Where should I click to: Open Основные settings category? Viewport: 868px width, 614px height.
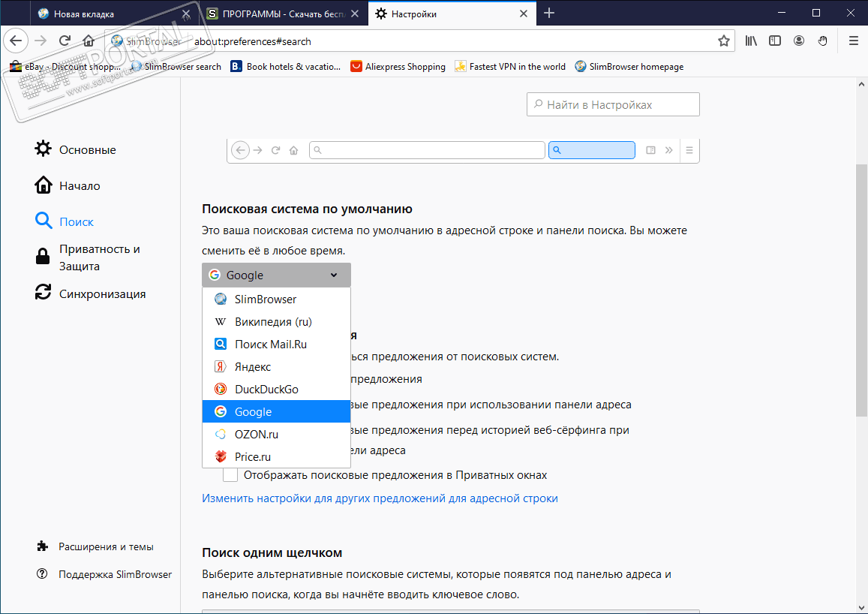pos(76,149)
